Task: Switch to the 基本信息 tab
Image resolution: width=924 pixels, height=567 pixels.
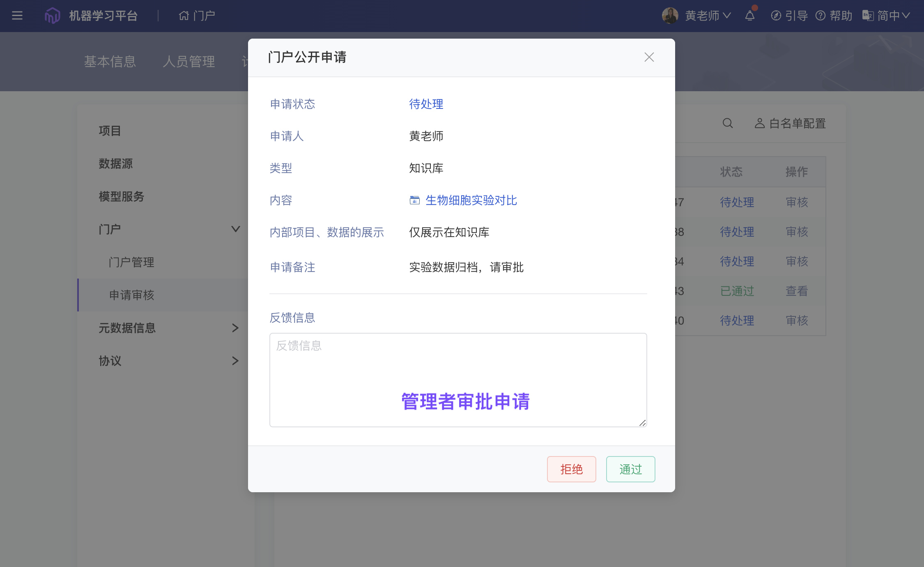Action: [x=110, y=61]
